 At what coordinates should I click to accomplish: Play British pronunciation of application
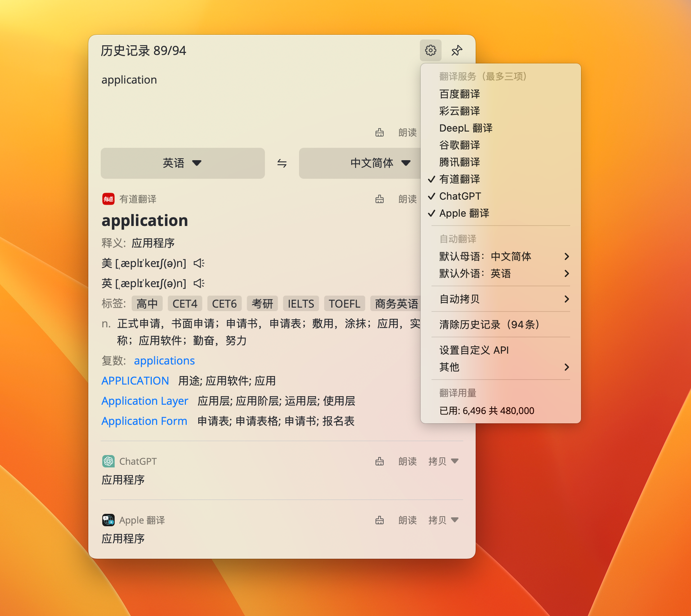coord(198,283)
